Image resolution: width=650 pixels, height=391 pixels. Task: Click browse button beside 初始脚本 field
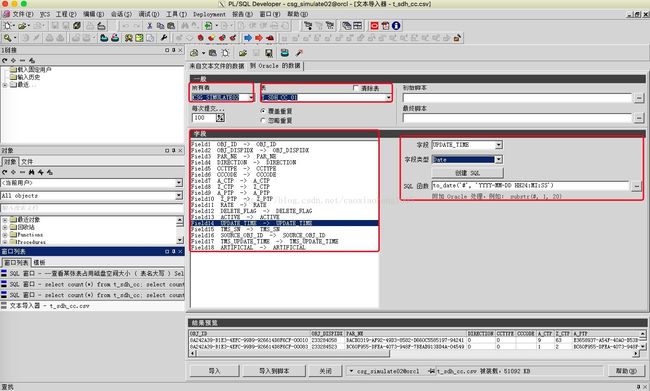(x=639, y=98)
